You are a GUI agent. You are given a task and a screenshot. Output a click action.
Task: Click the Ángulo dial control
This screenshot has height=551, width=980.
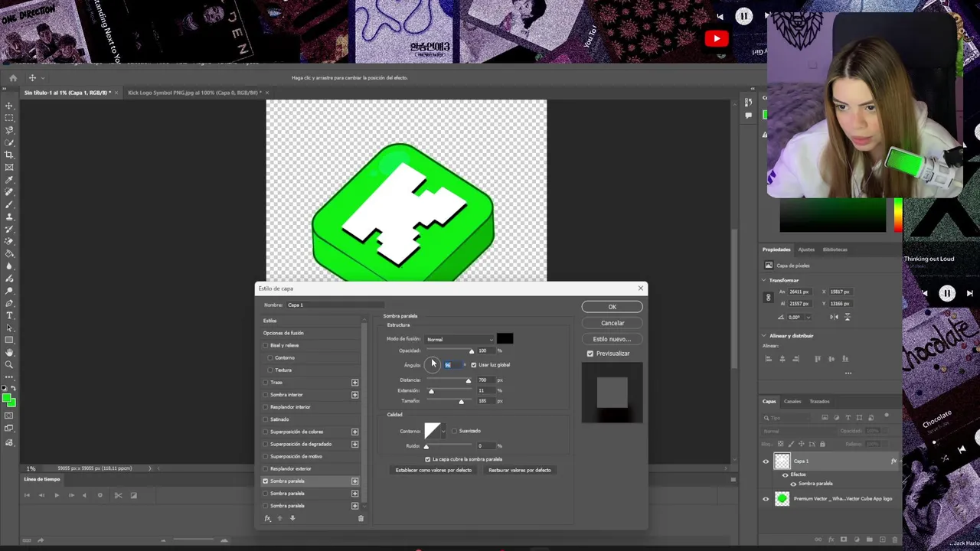click(433, 365)
